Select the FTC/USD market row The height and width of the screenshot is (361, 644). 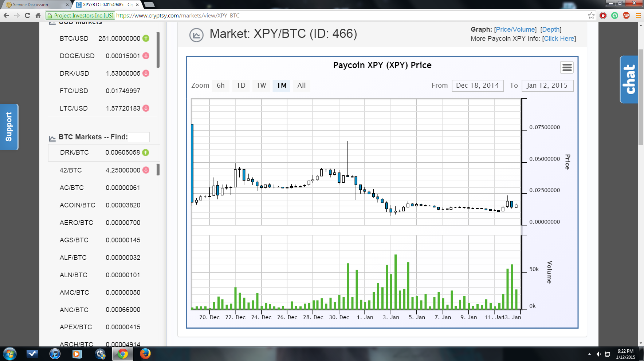(x=104, y=91)
